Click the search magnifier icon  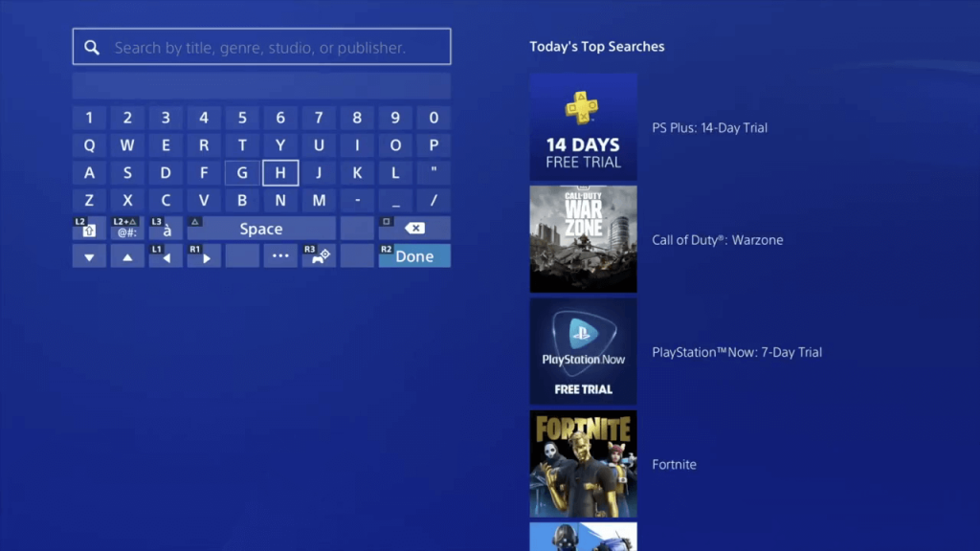(x=92, y=48)
